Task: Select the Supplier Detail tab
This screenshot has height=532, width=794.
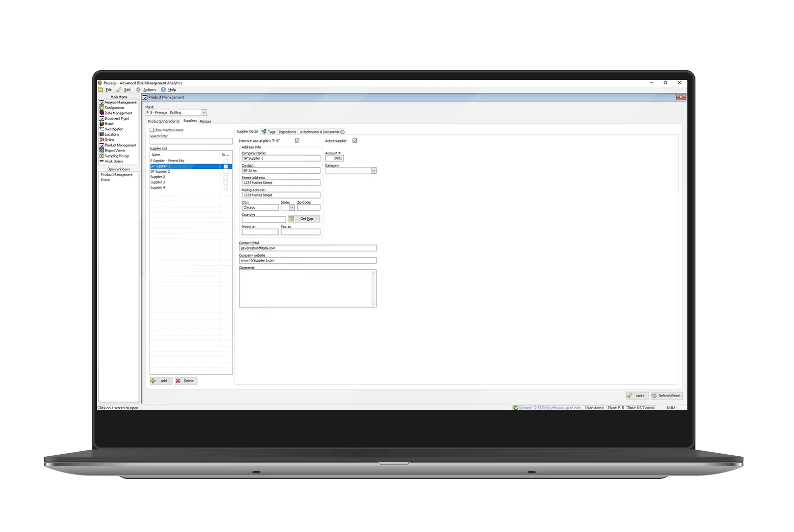Action: (x=247, y=131)
